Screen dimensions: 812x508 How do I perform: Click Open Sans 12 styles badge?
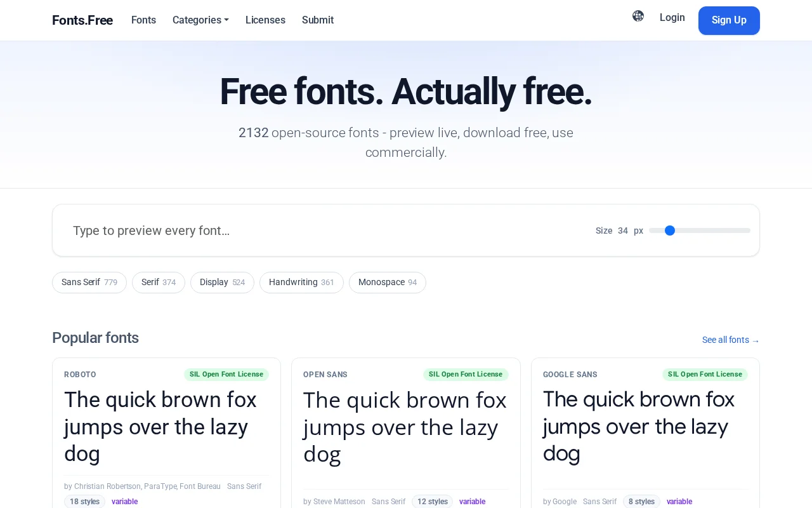click(432, 502)
